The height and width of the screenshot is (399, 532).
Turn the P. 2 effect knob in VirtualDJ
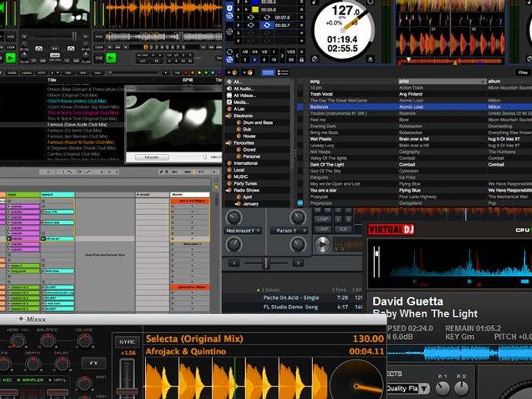[461, 388]
